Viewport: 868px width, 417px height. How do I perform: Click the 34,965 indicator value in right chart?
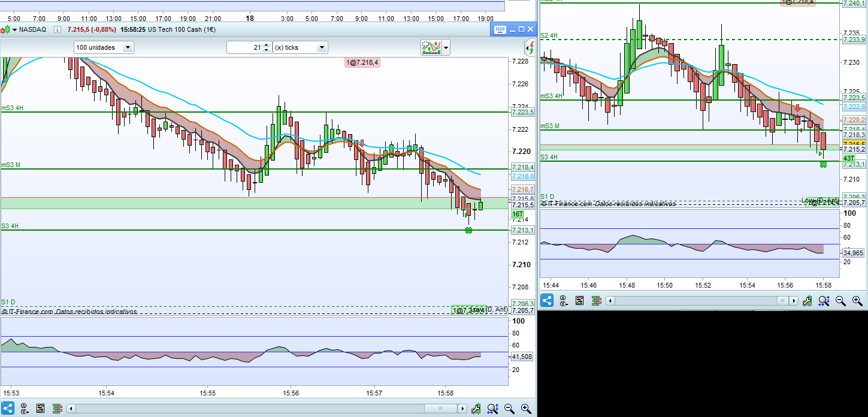[x=853, y=253]
